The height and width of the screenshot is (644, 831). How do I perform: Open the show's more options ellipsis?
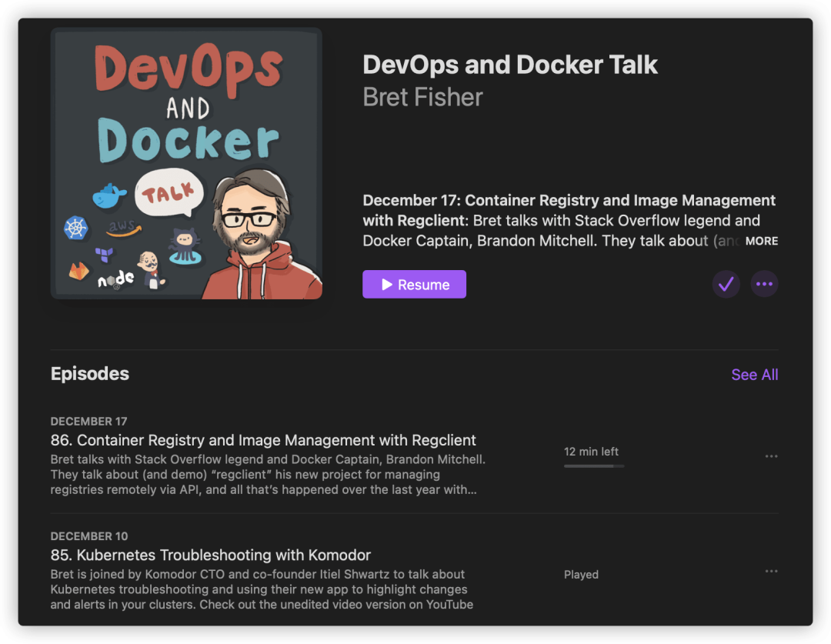click(x=764, y=284)
